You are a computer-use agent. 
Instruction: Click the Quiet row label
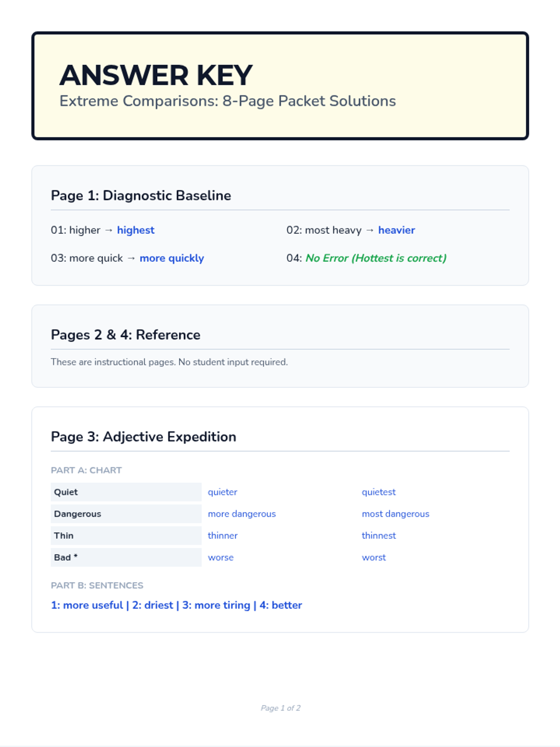(66, 492)
